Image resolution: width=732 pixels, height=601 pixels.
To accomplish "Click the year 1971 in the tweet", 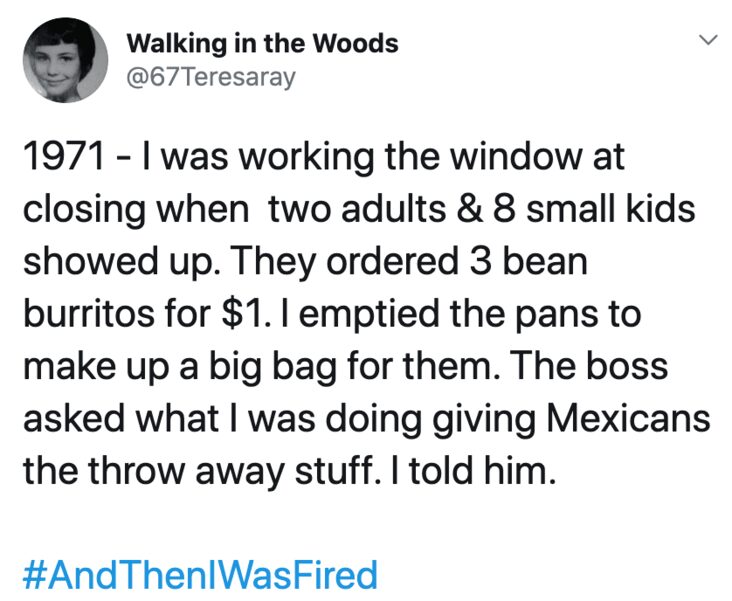I will 64,157.
